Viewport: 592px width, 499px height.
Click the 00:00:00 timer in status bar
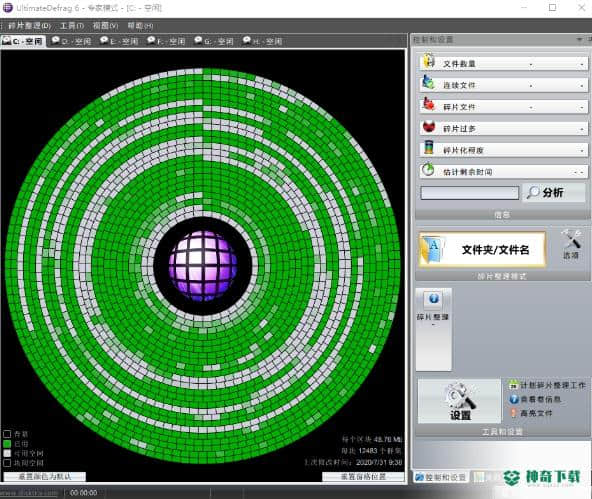[x=83, y=493]
